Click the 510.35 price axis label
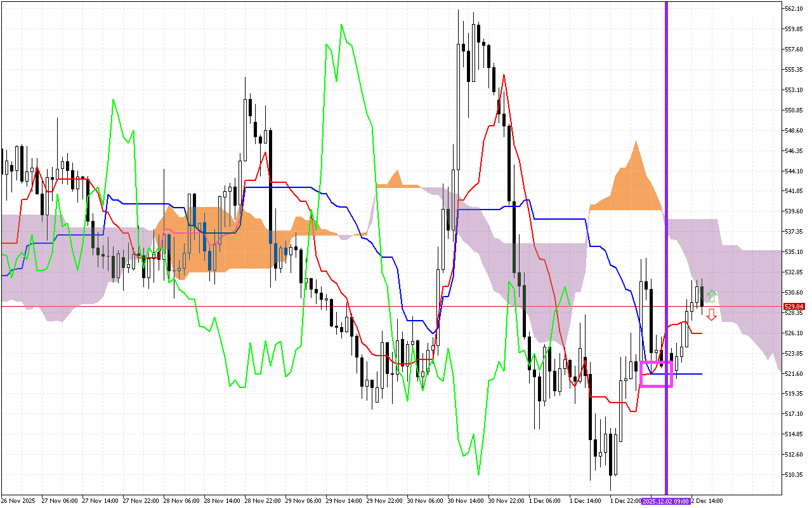The width and height of the screenshot is (812, 508). (794, 474)
